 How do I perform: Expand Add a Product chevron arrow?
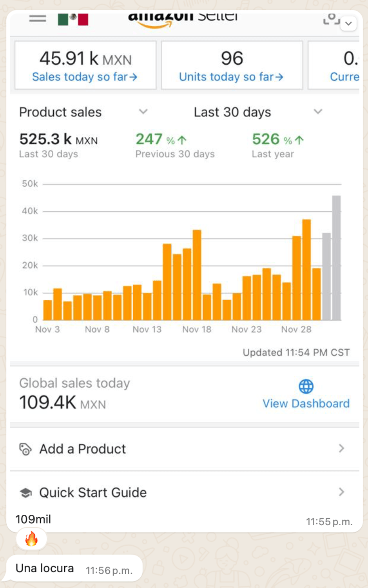click(341, 448)
